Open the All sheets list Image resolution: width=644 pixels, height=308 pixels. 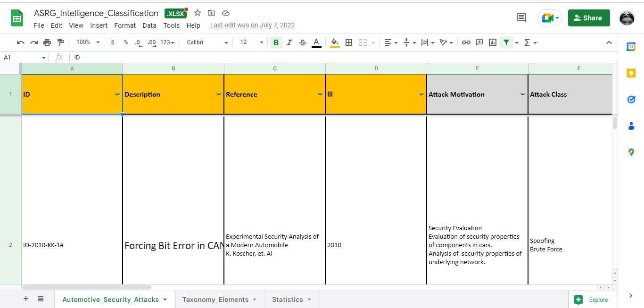(41, 299)
